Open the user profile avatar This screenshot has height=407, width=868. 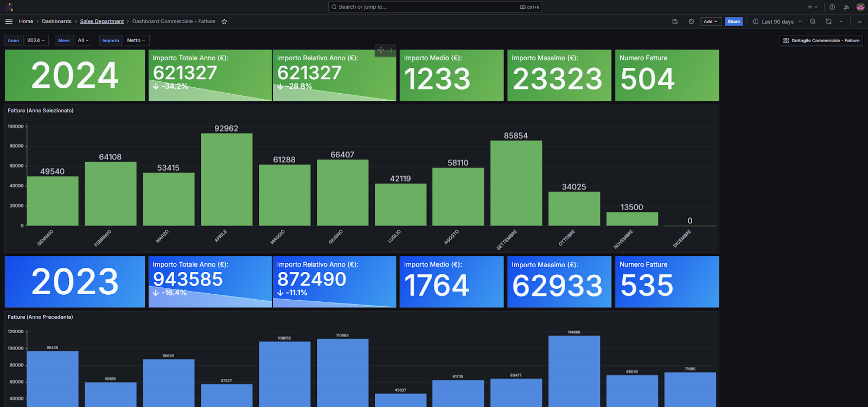[x=860, y=7]
